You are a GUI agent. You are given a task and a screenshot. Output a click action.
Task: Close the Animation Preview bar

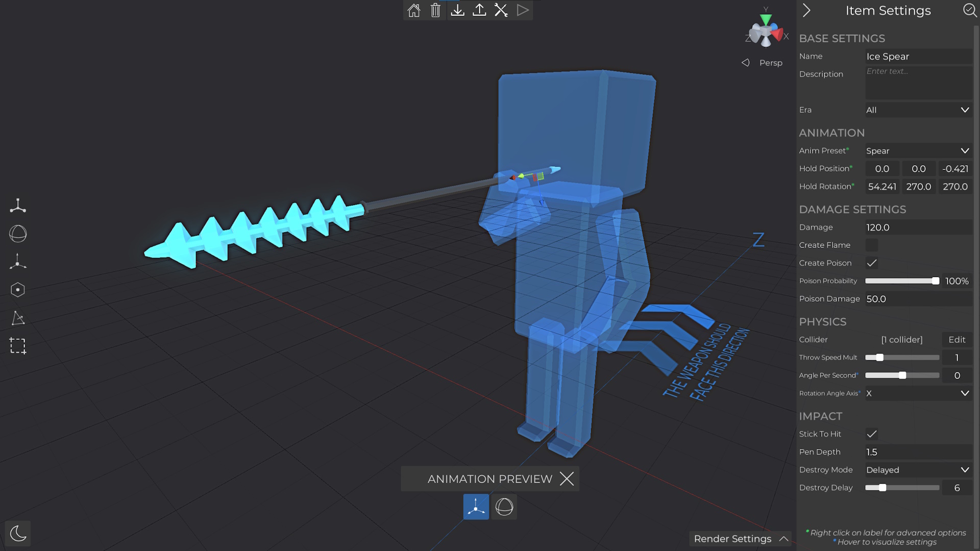click(567, 479)
